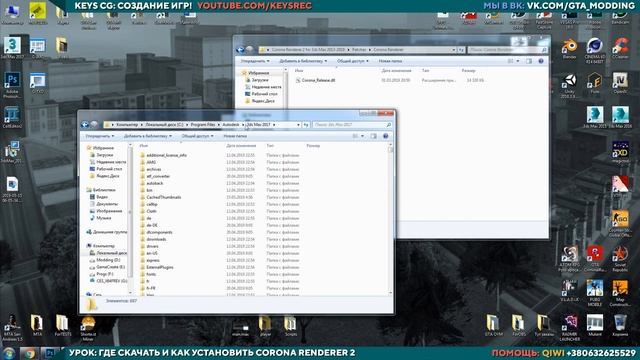The height and width of the screenshot is (360, 640).
Task: Open Упорядочить dropdown in the 3ds Max 2017 window
Action: [x=100, y=136]
